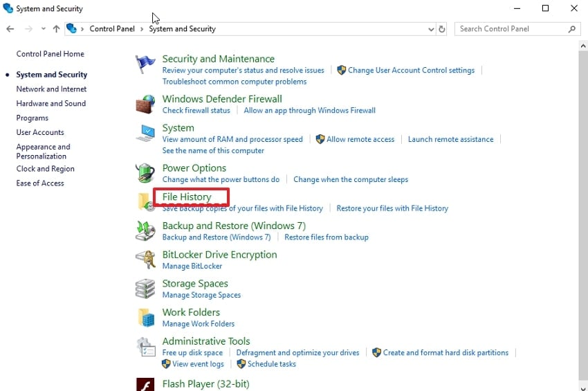Open recent locations dropdown arrow
This screenshot has height=391, width=588.
tap(44, 29)
